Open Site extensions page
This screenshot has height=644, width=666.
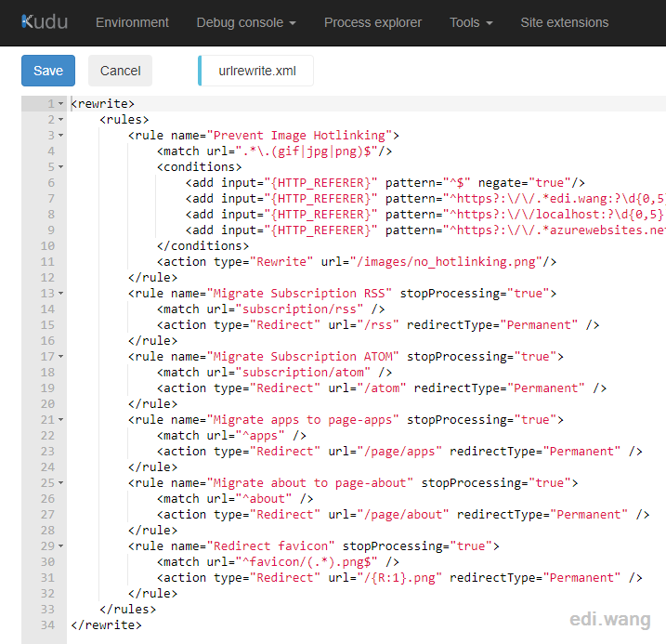coord(565,22)
